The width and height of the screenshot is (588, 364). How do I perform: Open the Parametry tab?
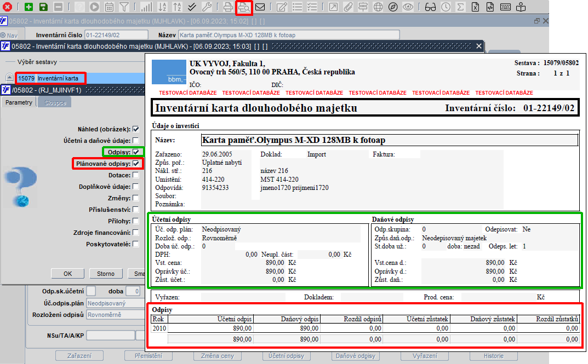(x=19, y=102)
